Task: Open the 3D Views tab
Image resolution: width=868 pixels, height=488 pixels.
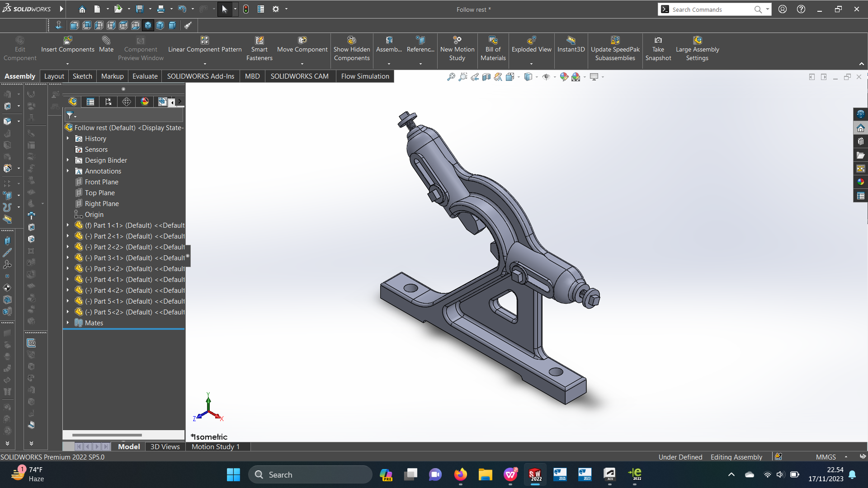Action: pyautogui.click(x=165, y=446)
